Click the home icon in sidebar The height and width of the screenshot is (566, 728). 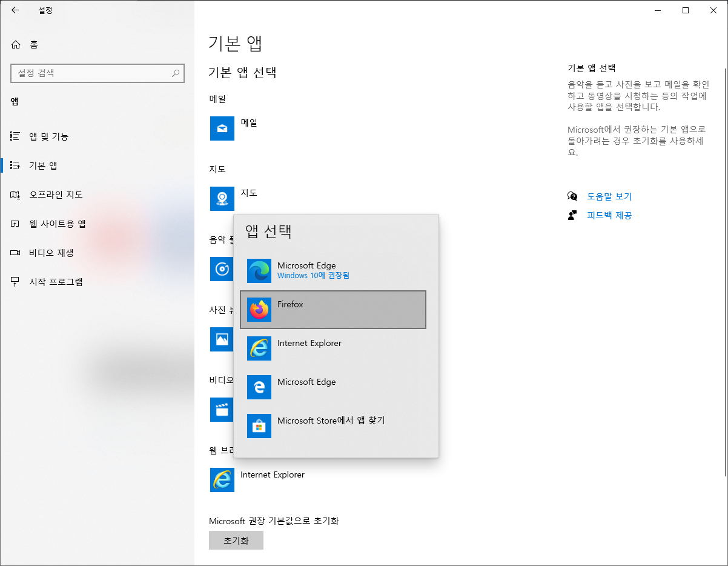click(x=16, y=44)
